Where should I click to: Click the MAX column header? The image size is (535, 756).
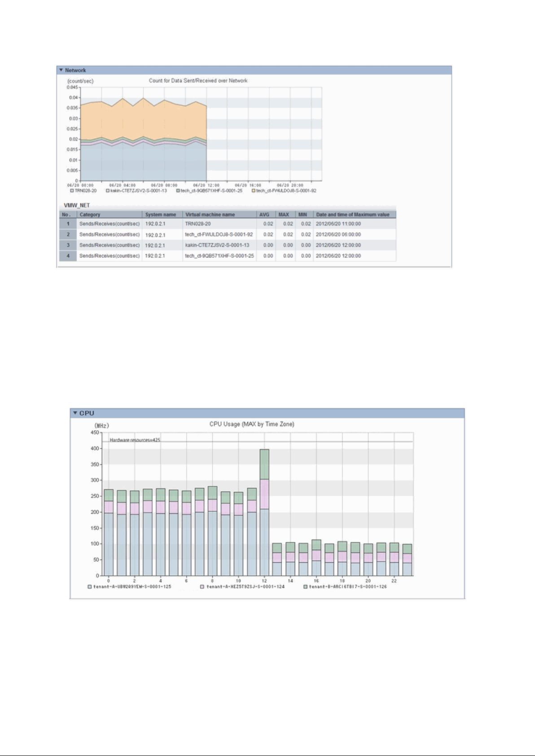[x=285, y=214]
